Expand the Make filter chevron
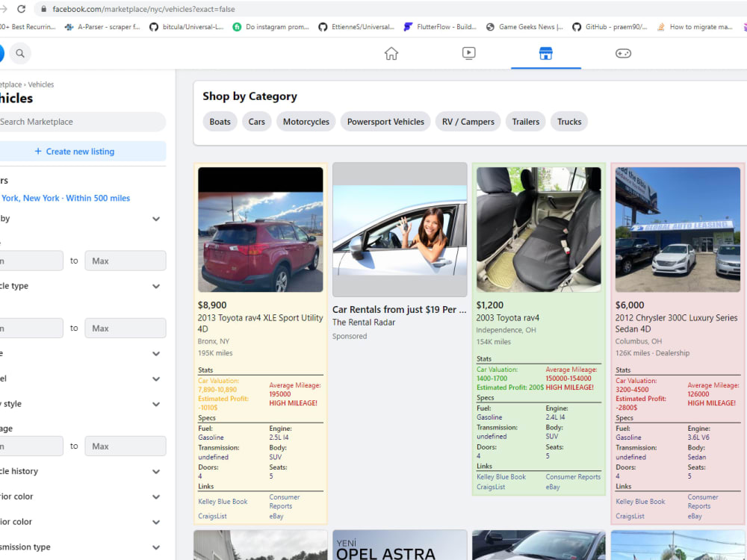This screenshot has height=560, width=747. tap(156, 354)
